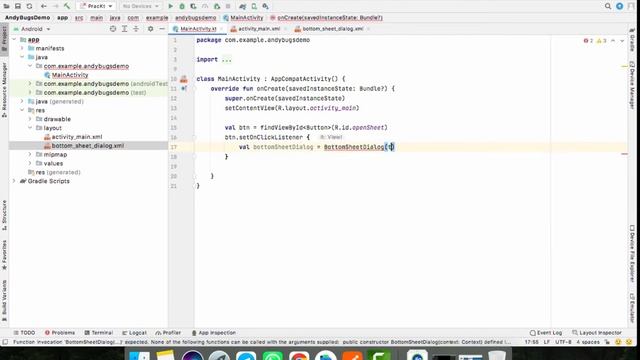Screen dimensions: 640x360
Task: Collapse the java folder
Action: coord(22,57)
